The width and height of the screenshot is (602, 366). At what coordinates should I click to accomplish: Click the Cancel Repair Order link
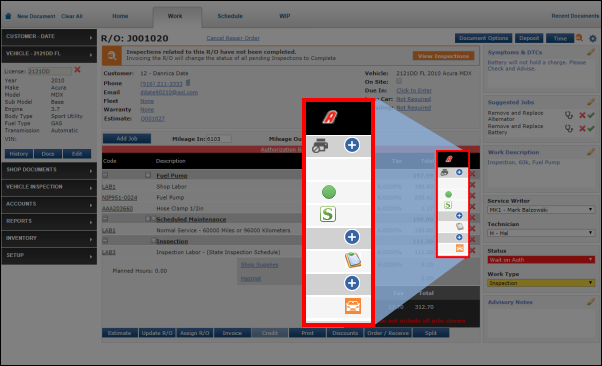[233, 38]
